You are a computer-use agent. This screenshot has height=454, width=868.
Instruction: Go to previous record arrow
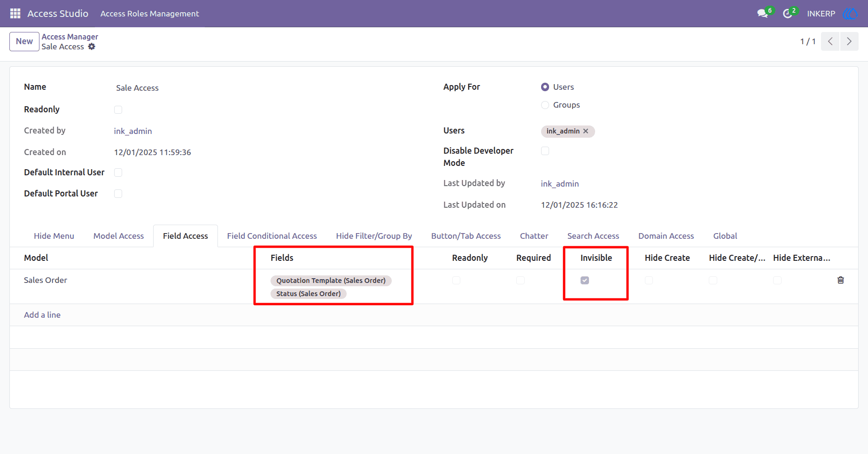click(x=830, y=41)
